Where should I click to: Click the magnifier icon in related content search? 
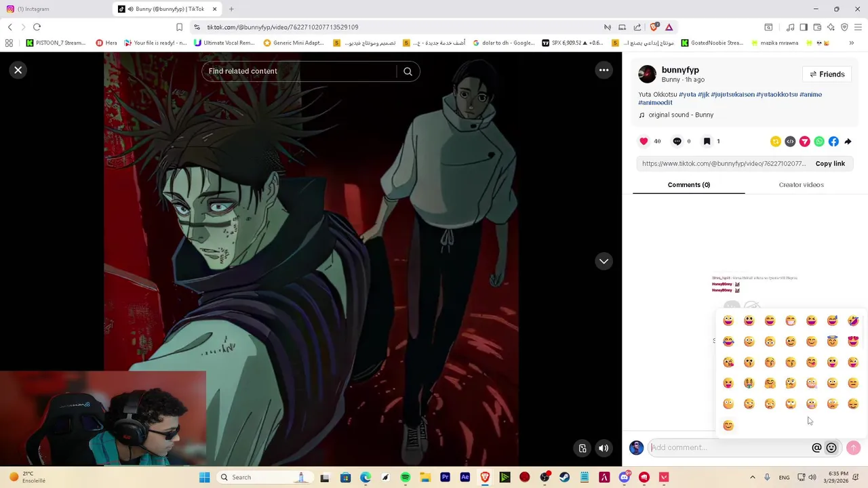click(x=408, y=71)
